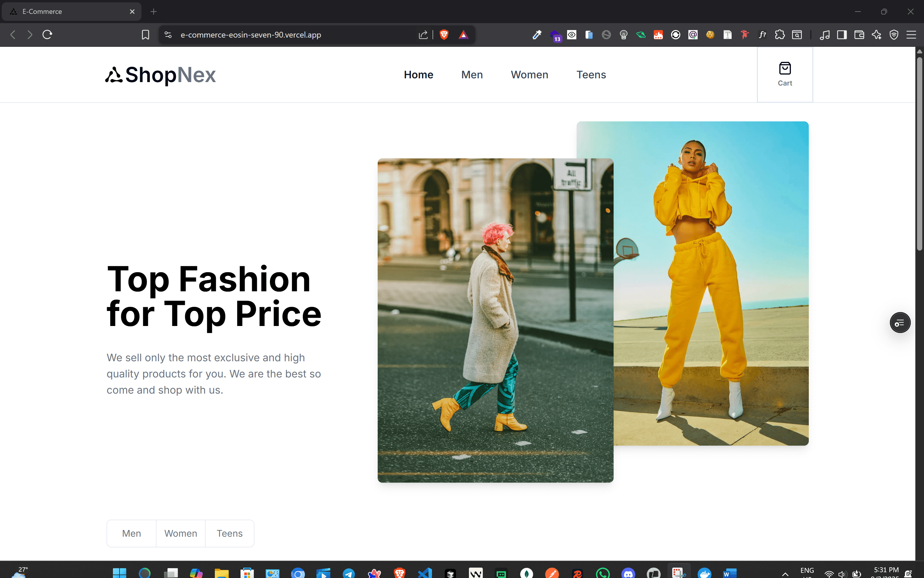Open the extension with 13 badge
The image size is (924, 578).
(x=555, y=36)
